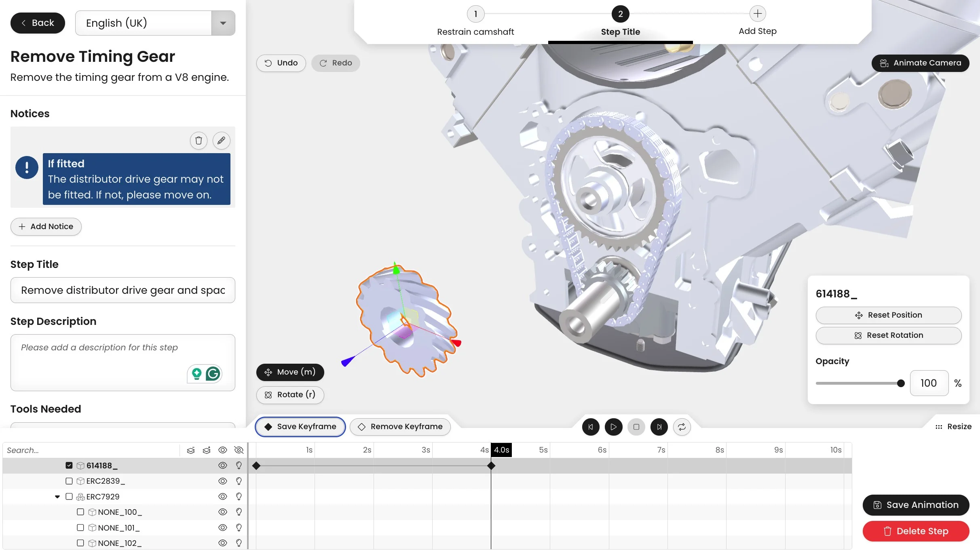
Task: Skip to previous keyframe in playback controls
Action: [591, 427]
